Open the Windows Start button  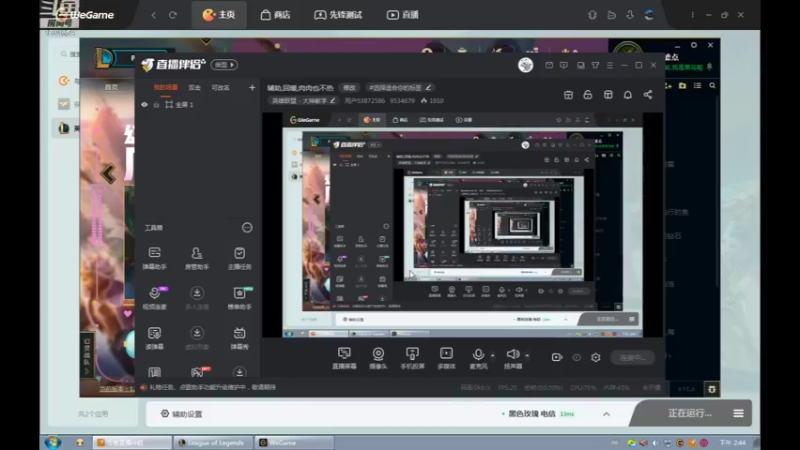coord(53,442)
